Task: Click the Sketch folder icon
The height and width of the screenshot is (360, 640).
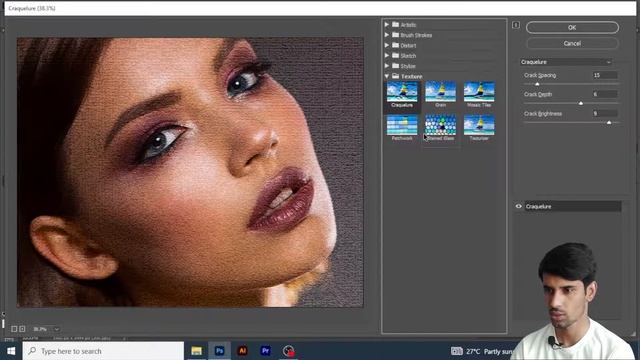Action: click(396, 55)
